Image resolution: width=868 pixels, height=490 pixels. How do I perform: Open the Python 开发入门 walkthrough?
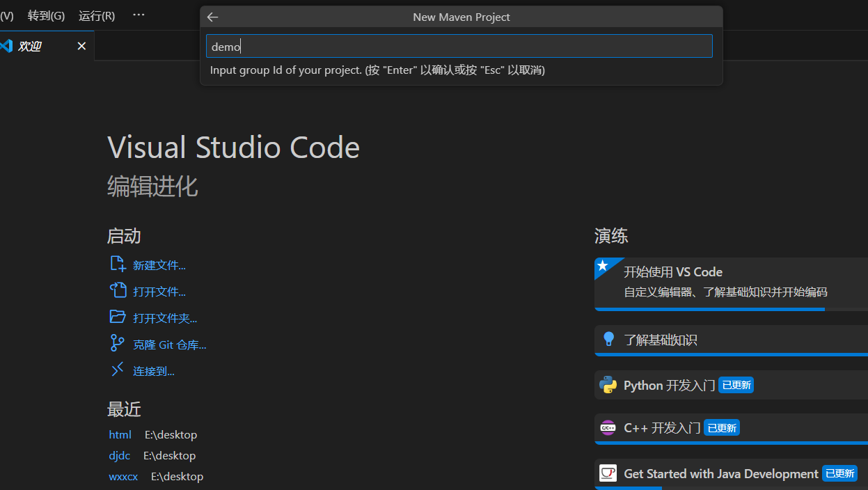731,385
